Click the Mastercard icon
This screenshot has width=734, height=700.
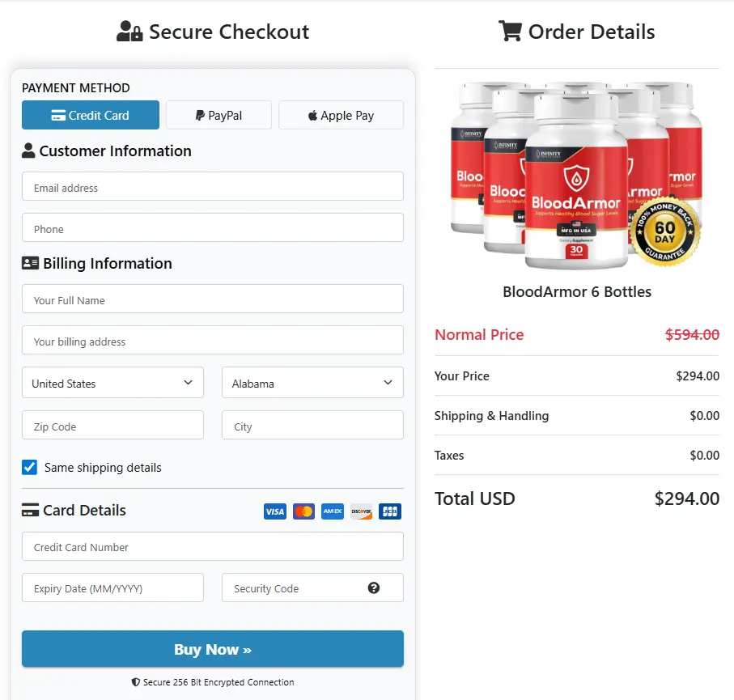[x=303, y=511]
